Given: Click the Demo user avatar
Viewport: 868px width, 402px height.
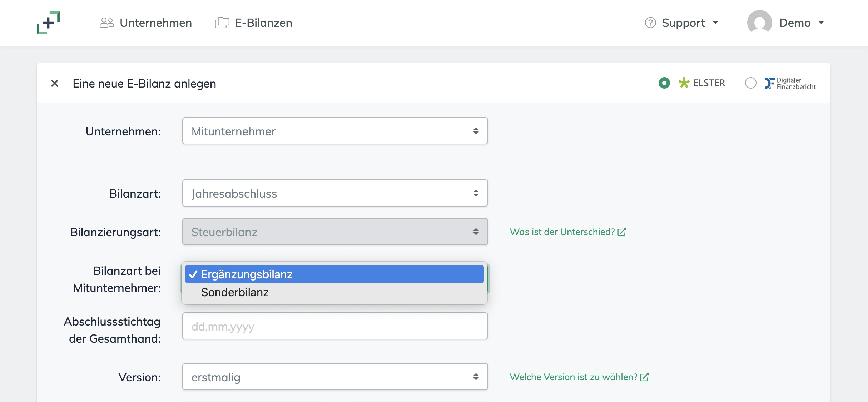Looking at the screenshot, I should click(x=759, y=23).
